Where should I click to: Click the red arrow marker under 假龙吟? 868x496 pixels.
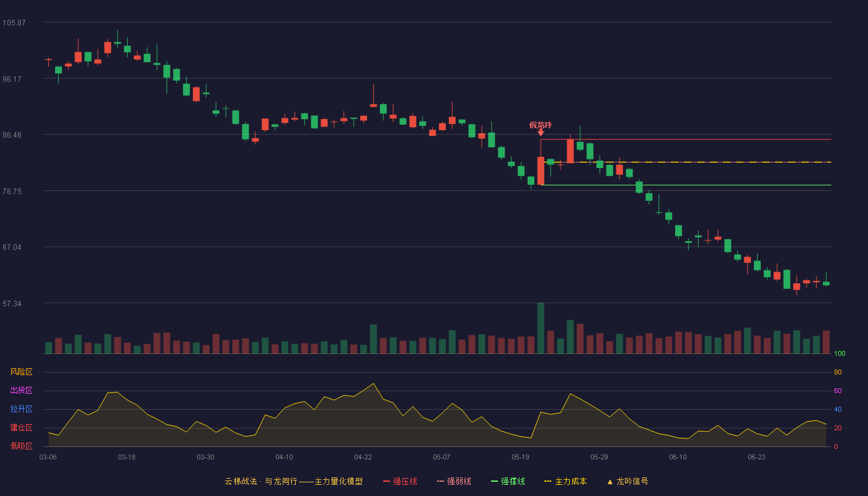point(541,132)
